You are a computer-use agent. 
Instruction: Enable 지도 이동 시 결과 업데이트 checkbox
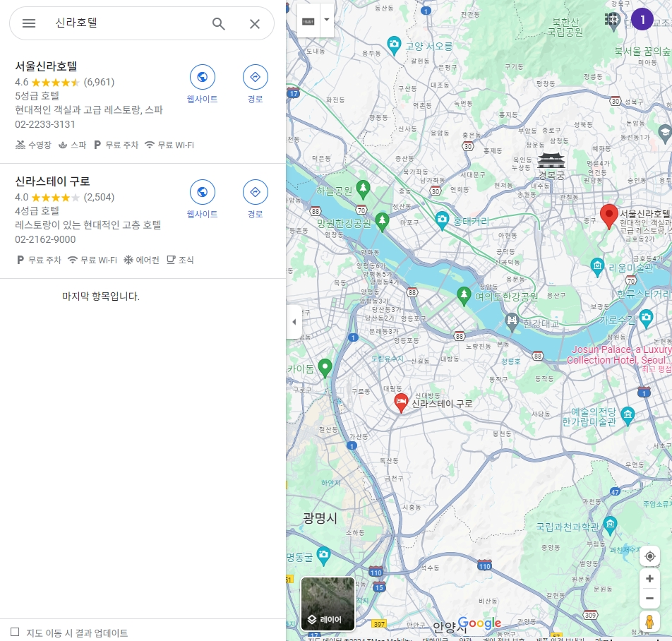tap(15, 632)
